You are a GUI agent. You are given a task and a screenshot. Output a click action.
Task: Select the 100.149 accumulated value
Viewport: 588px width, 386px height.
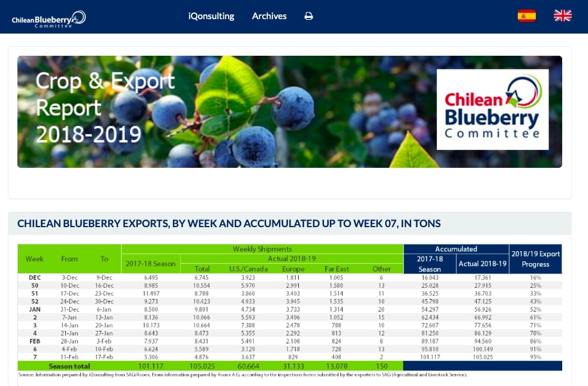coord(482,349)
